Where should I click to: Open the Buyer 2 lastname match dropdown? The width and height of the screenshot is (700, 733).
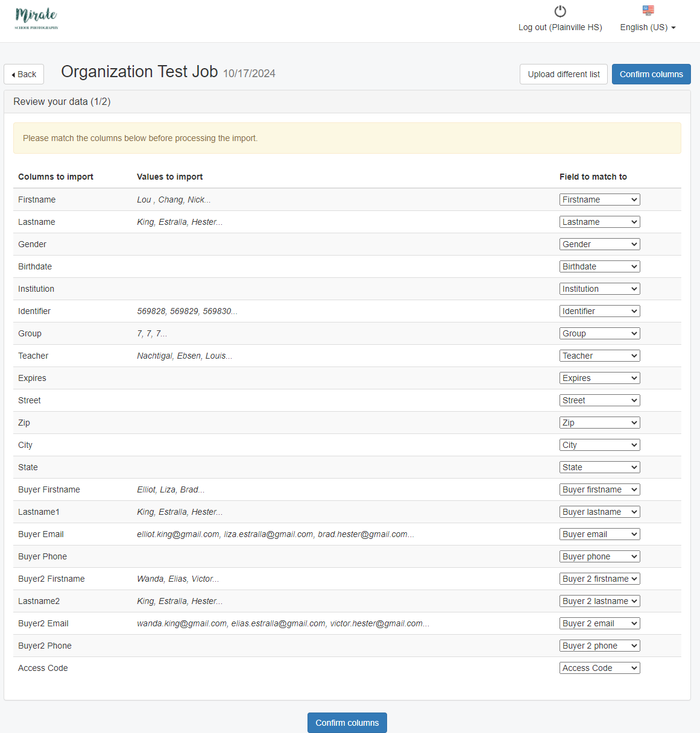pos(599,601)
